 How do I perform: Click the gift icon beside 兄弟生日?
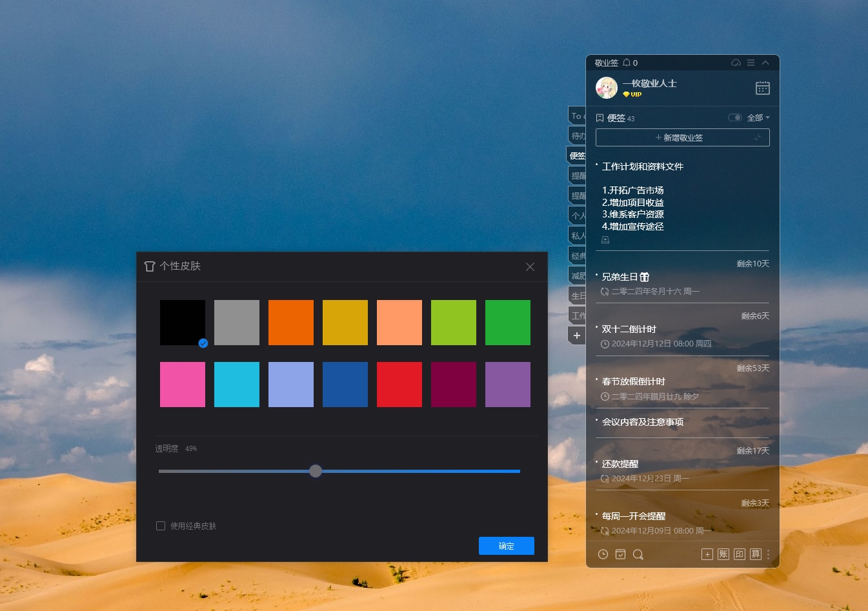(644, 277)
